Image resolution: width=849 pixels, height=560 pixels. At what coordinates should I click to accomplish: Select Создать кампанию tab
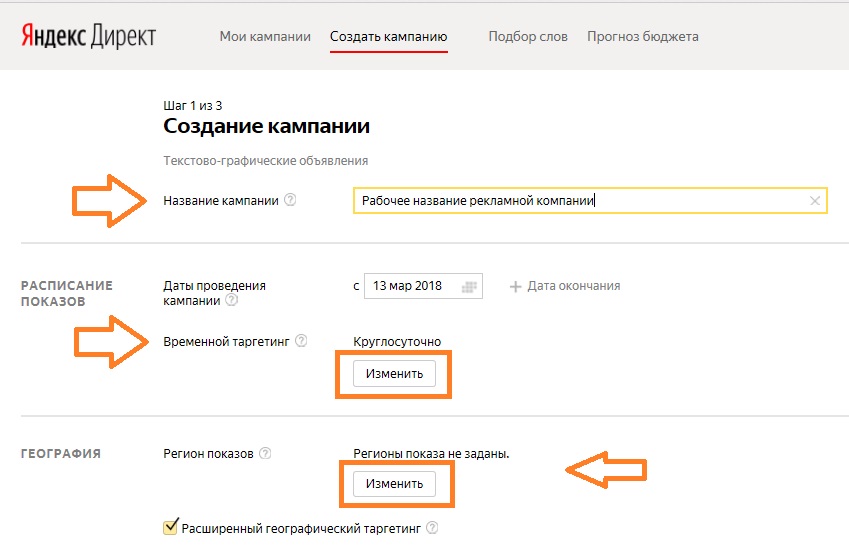(388, 36)
